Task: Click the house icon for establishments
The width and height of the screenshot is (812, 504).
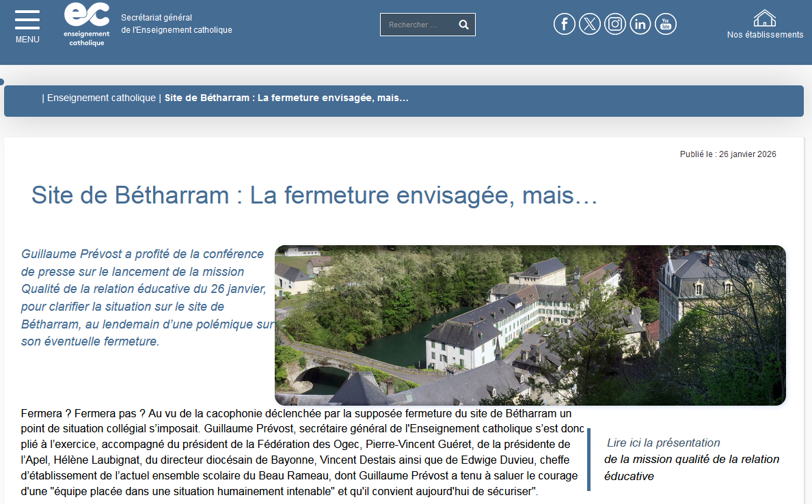Action: tap(764, 18)
